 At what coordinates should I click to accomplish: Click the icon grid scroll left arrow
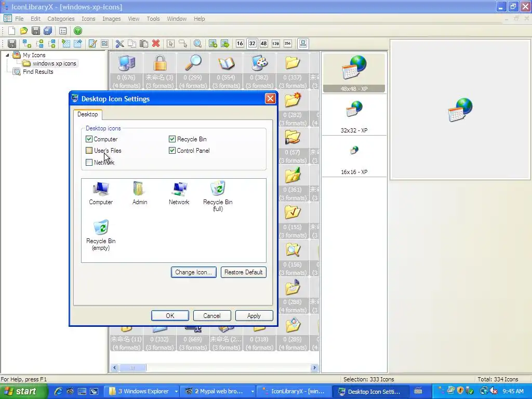click(115, 368)
